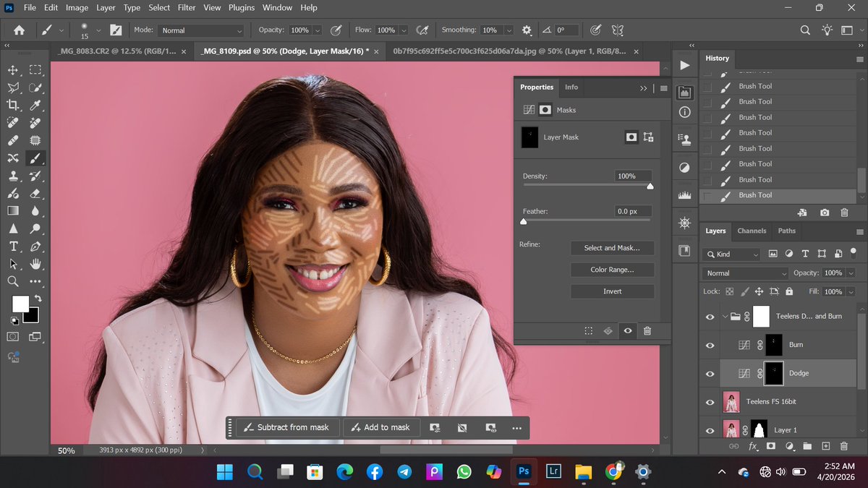Select the Crop tool
The image size is (868, 488).
coord(13,106)
